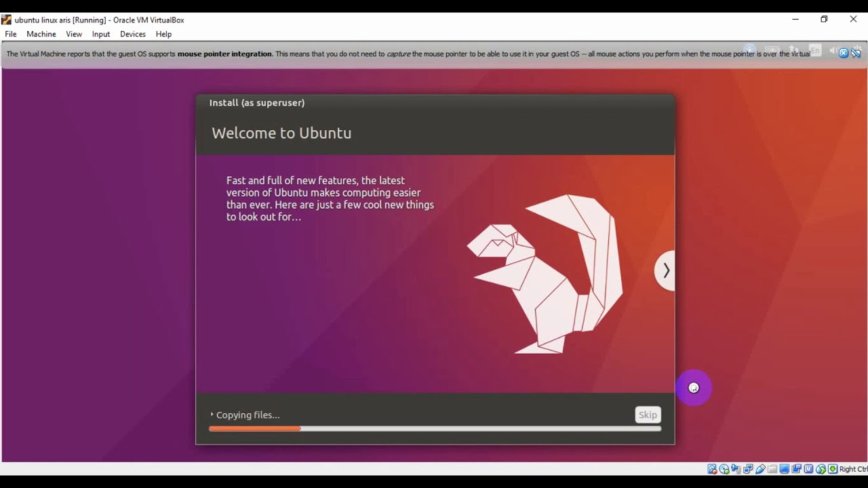Click the Right Ctrl host key label

tap(853, 469)
